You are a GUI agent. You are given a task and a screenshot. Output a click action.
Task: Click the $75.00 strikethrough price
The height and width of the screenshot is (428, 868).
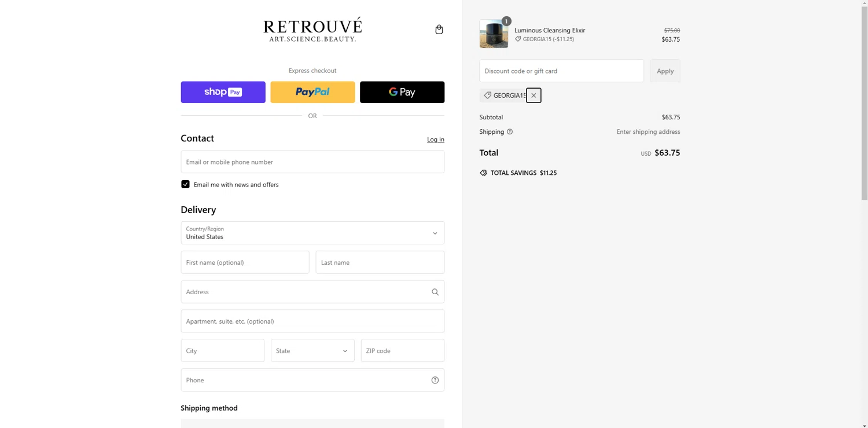coord(672,30)
